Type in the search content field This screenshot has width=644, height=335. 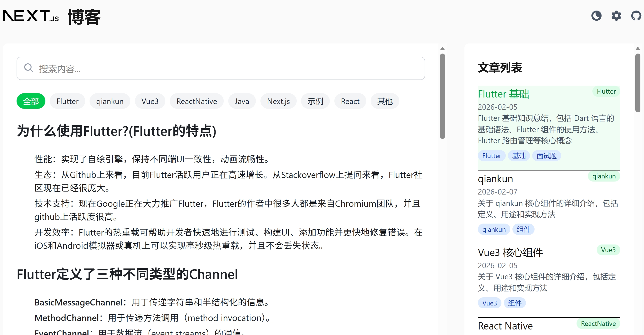(x=225, y=68)
